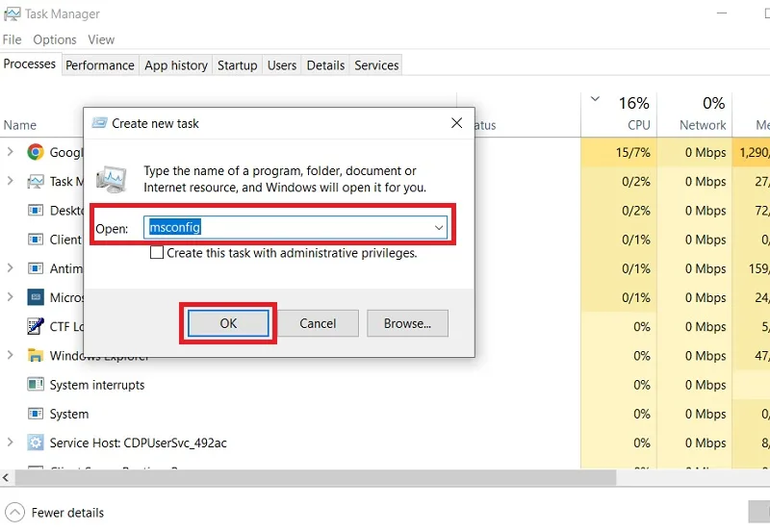Select the Service Host gear icon

(x=36, y=443)
